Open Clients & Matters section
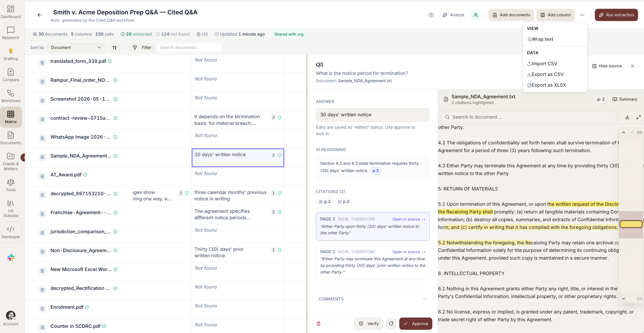 (11, 161)
